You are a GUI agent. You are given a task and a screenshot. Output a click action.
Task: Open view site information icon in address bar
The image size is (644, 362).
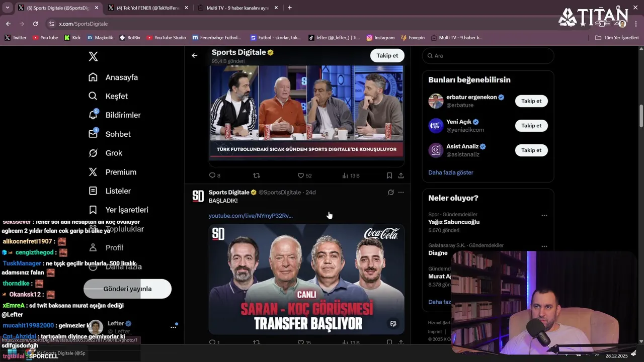(51, 24)
